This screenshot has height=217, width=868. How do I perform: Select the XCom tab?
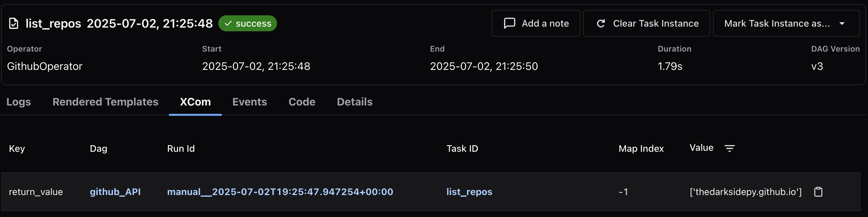click(195, 102)
